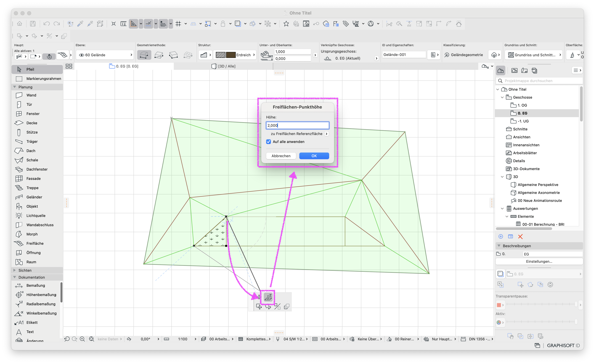Image resolution: width=595 pixels, height=364 pixels.
Task: Select the Treppe tool
Action: 37,188
